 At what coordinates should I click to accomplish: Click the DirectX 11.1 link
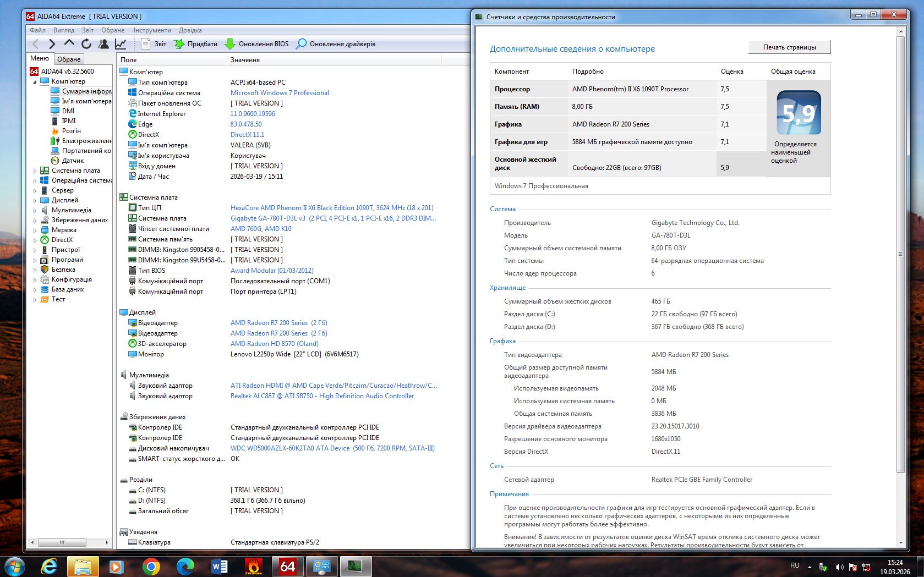[247, 135]
